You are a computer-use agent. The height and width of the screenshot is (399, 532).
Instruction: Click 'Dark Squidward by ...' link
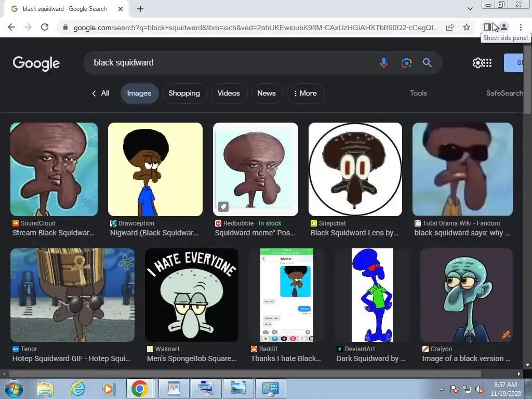pyautogui.click(x=371, y=358)
